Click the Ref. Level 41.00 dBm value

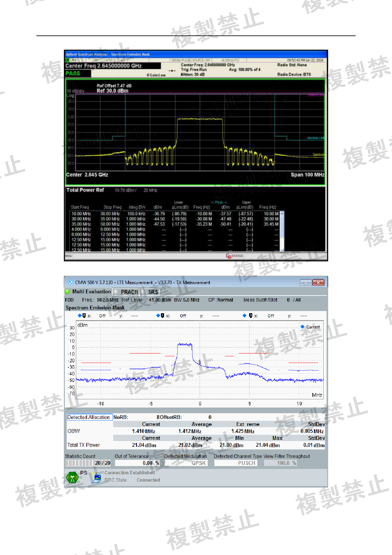[x=160, y=300]
